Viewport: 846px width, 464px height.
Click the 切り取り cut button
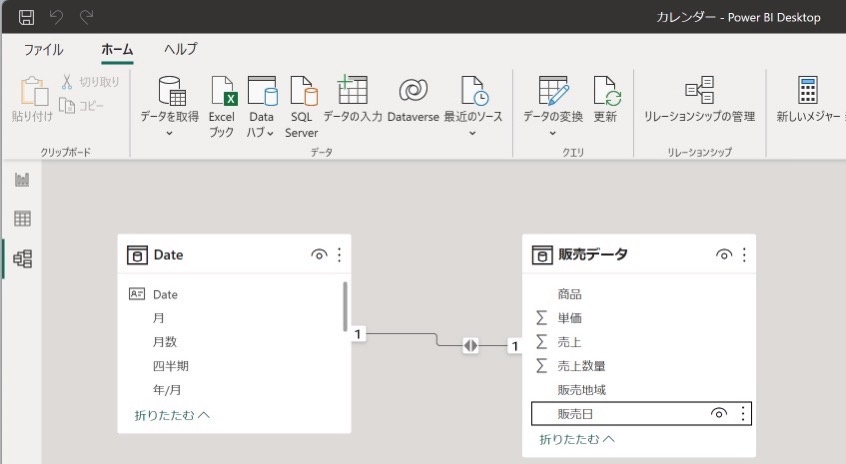click(90, 82)
